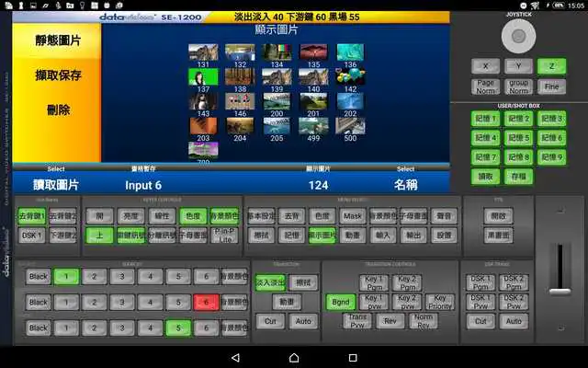
Task: Tap the T-bar fader handle
Action: click(x=560, y=292)
